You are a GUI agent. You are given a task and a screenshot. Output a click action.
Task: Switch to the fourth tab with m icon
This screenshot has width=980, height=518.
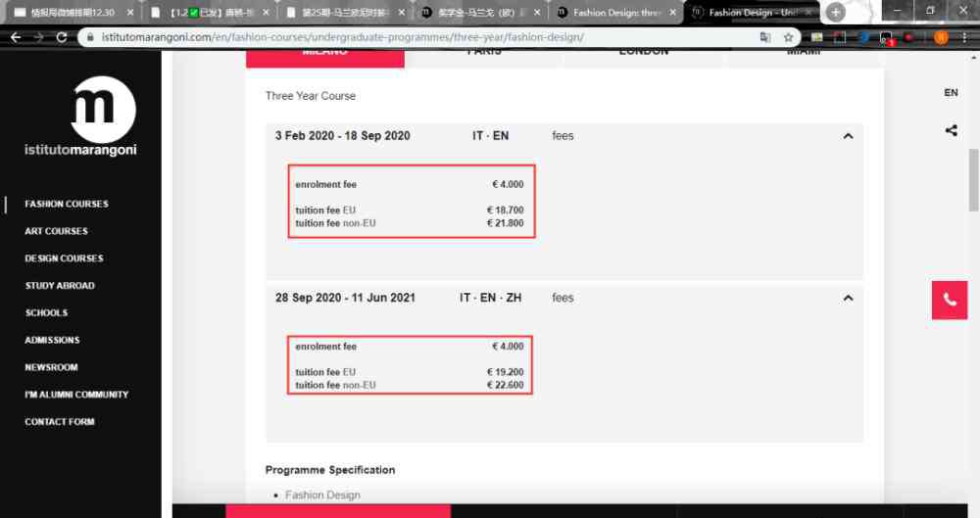coord(481,12)
